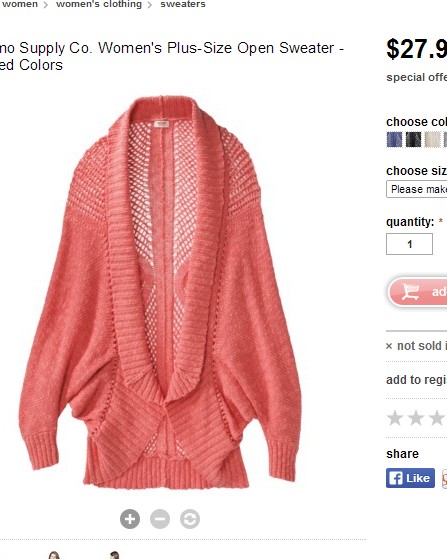View special offers link under price
Screen dimensions: 447x559
(416, 77)
